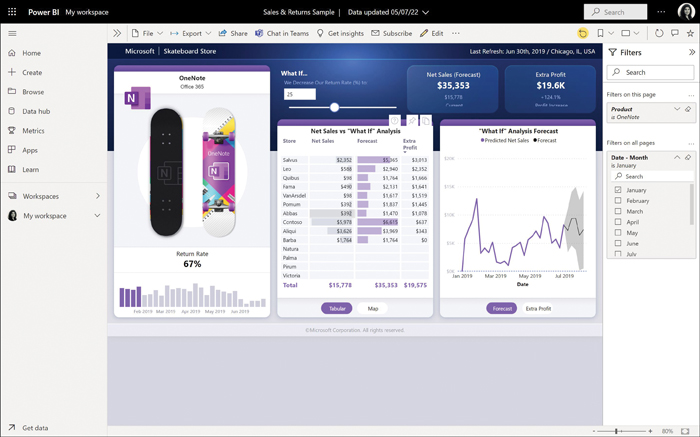Click the Power BI title link
This screenshot has width=700, height=437.
tap(43, 12)
